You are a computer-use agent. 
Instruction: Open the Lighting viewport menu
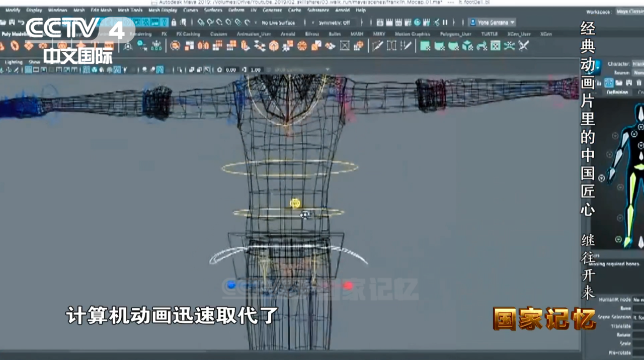pyautogui.click(x=14, y=62)
